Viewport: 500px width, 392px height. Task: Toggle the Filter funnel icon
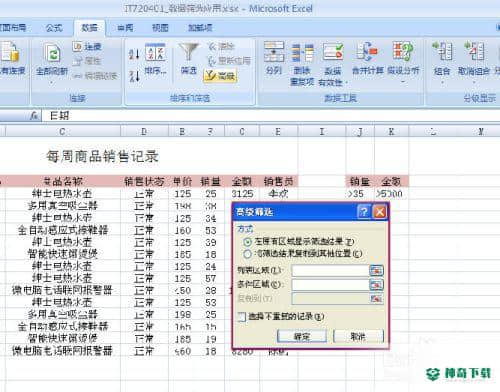coord(189,52)
